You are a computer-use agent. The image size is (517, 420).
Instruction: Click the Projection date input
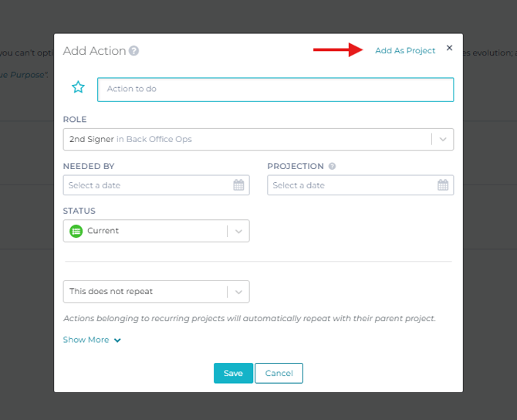click(351, 185)
